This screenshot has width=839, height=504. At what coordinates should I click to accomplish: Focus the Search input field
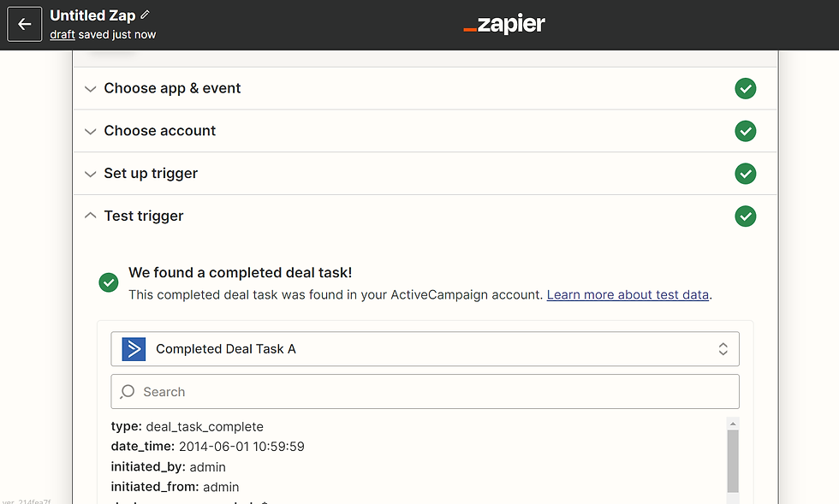pyautogui.click(x=425, y=392)
